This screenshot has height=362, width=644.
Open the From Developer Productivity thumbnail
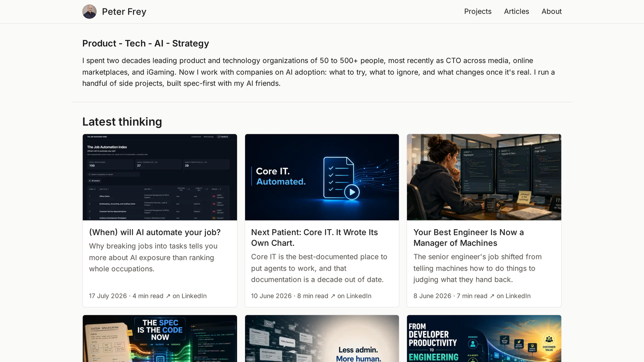click(x=484, y=339)
